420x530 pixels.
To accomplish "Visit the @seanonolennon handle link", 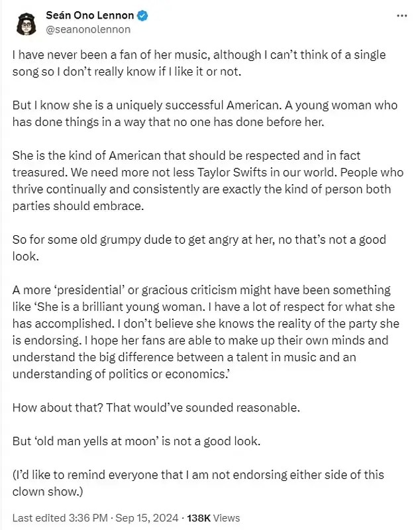I will [x=88, y=30].
